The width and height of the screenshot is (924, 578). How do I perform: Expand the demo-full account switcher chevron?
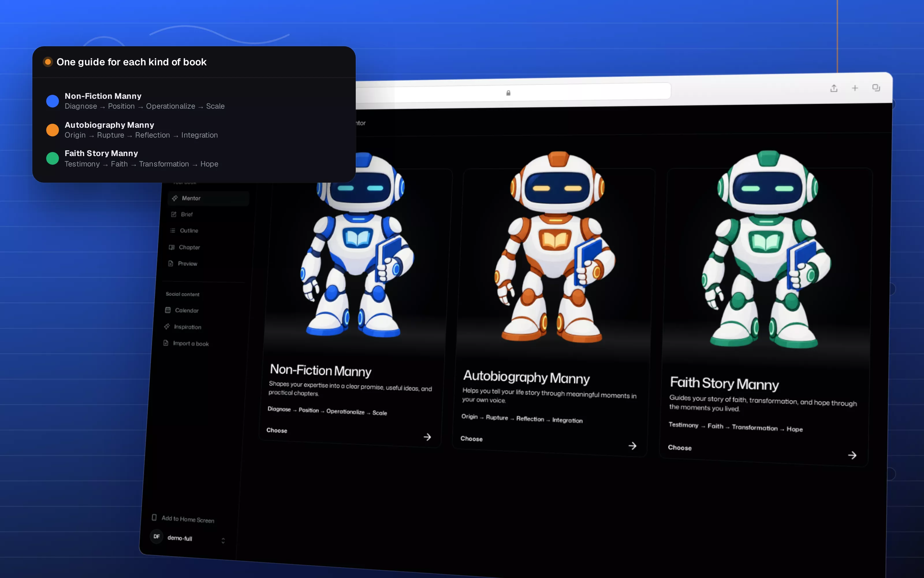[x=223, y=540]
